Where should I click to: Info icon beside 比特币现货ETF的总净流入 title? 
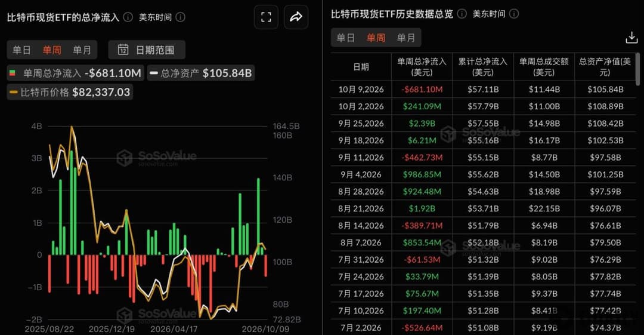pyautogui.click(x=128, y=17)
